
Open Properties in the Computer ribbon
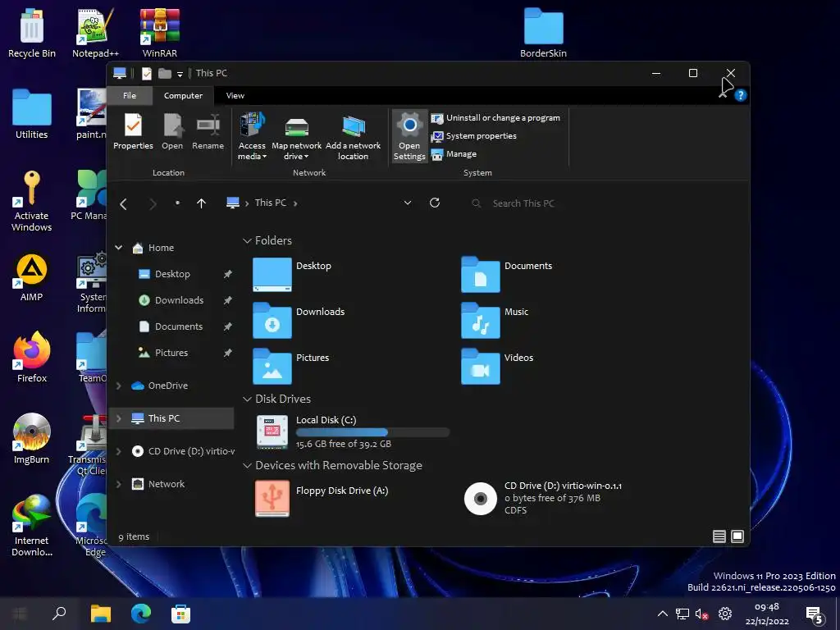(x=133, y=131)
